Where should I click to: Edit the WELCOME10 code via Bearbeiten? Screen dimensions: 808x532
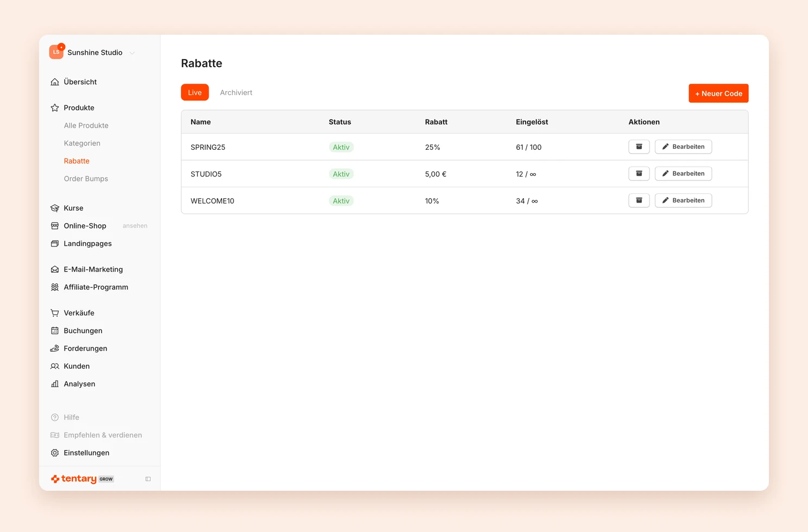click(x=683, y=200)
